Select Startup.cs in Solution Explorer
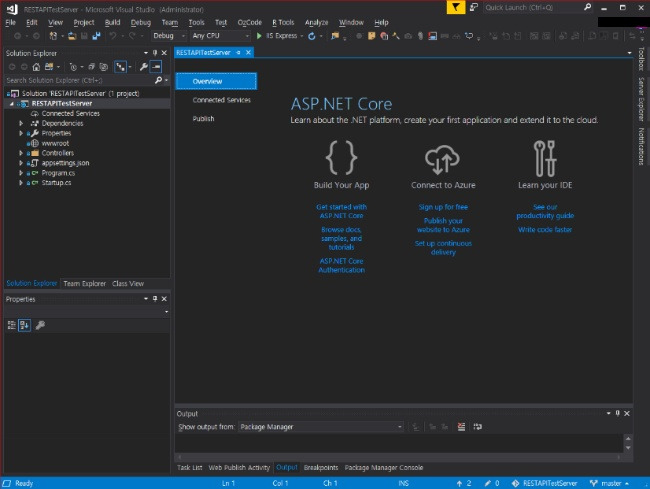This screenshot has height=489, width=650. [x=56, y=183]
